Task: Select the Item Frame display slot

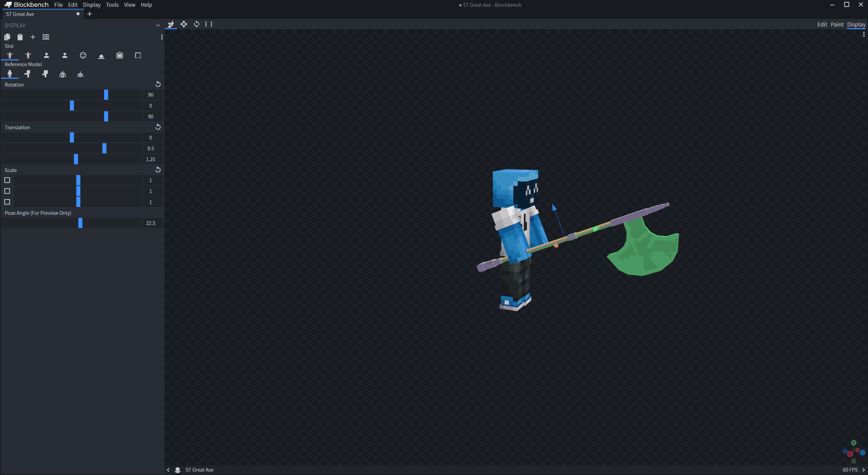Action: (119, 56)
